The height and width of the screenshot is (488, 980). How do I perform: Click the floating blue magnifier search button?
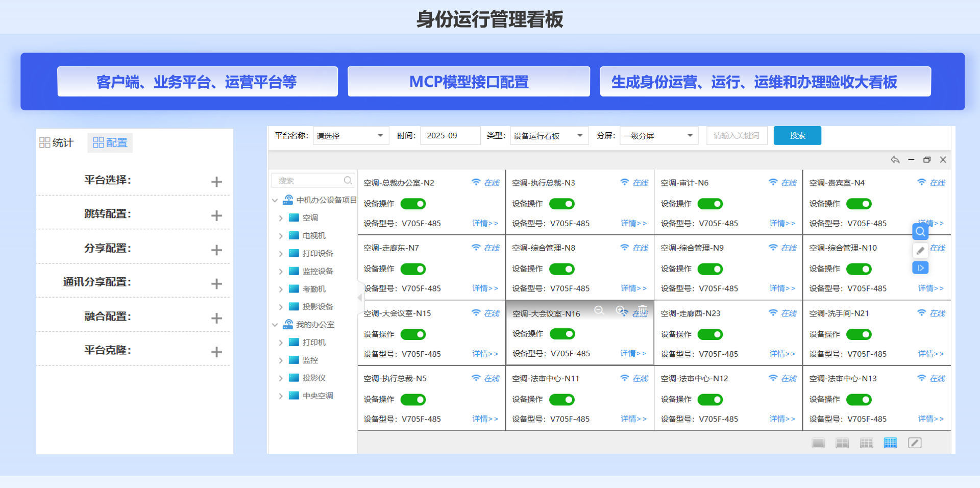click(920, 232)
